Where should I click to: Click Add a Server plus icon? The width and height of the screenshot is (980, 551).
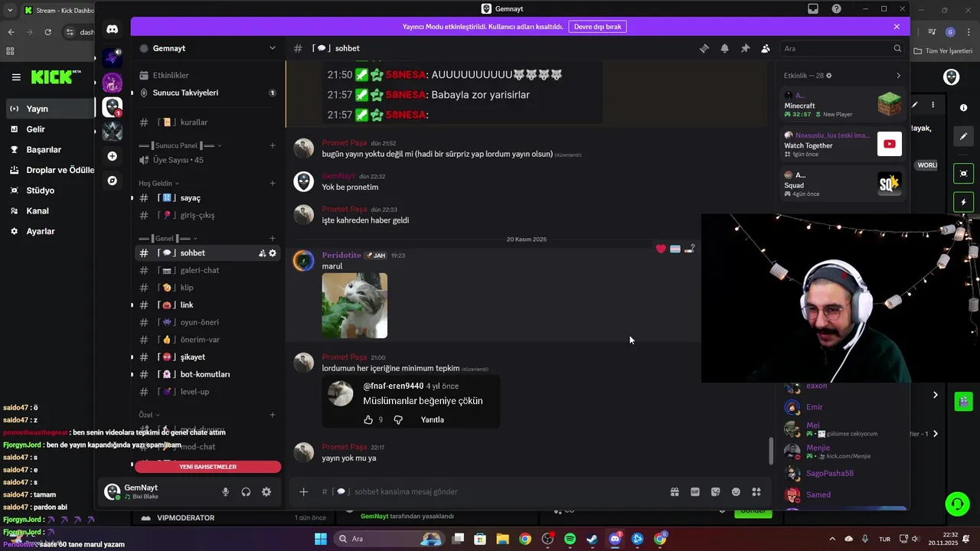tap(113, 156)
